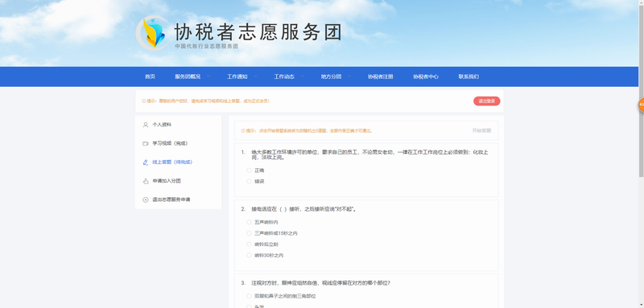
Task: Choose 五声响铃内 for question 2
Action: pos(249,222)
